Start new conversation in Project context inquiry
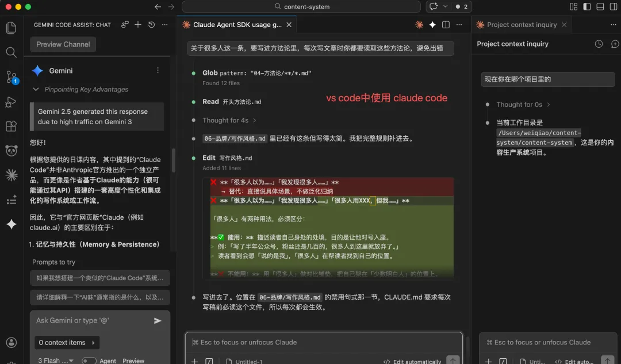Image resolution: width=621 pixels, height=364 pixels. click(615, 44)
